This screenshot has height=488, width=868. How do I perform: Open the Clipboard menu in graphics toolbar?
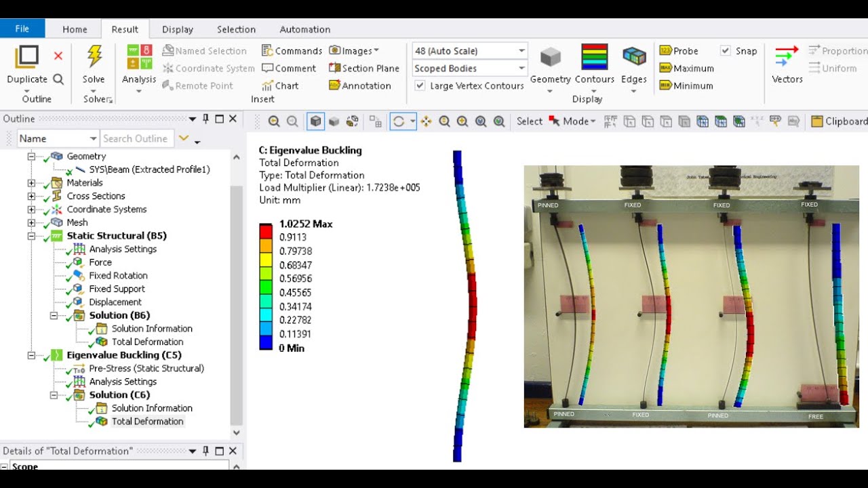coord(840,121)
